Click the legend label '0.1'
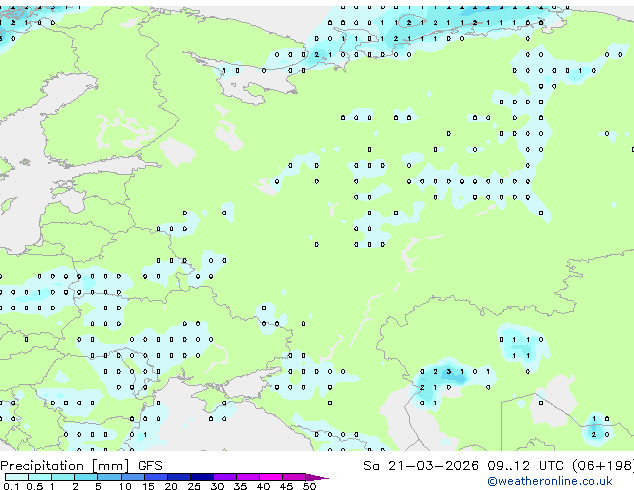 11,486
